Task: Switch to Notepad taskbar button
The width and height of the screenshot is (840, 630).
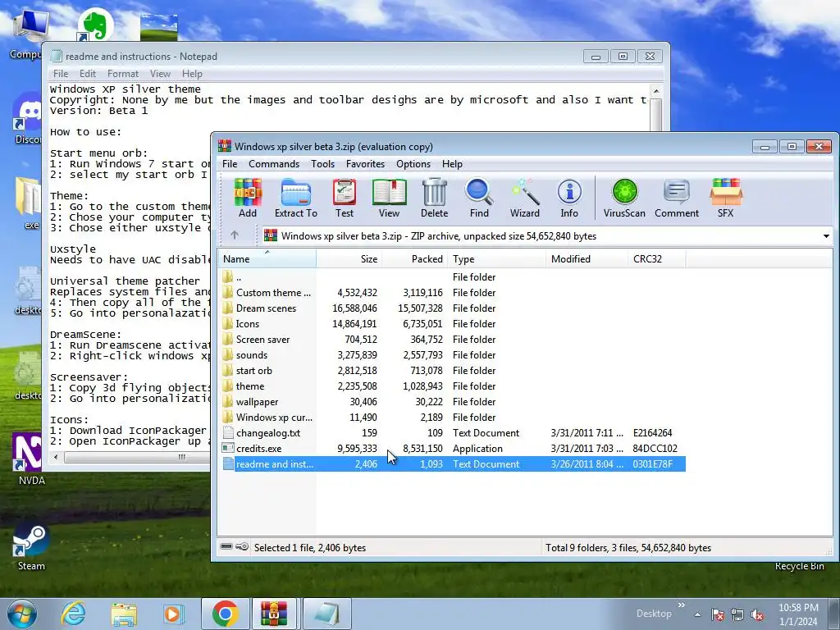Action: coord(326,614)
